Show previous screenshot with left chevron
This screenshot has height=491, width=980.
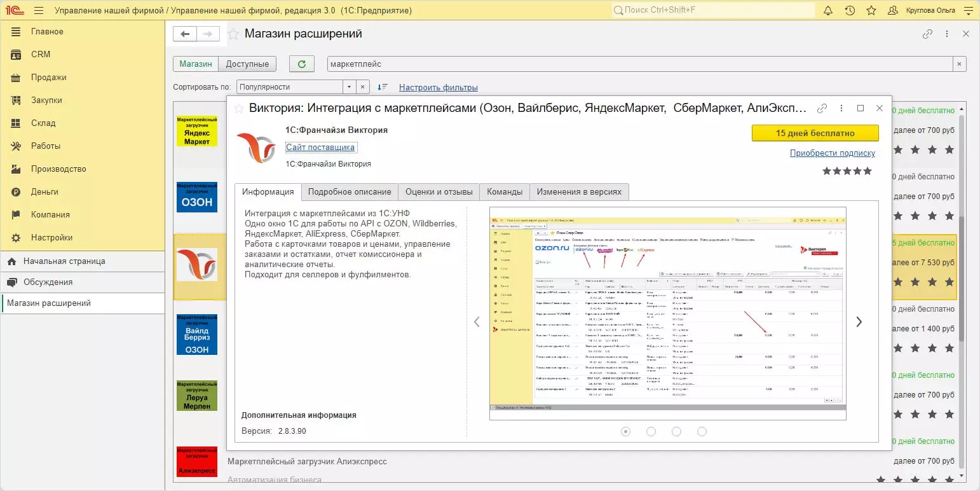click(477, 322)
